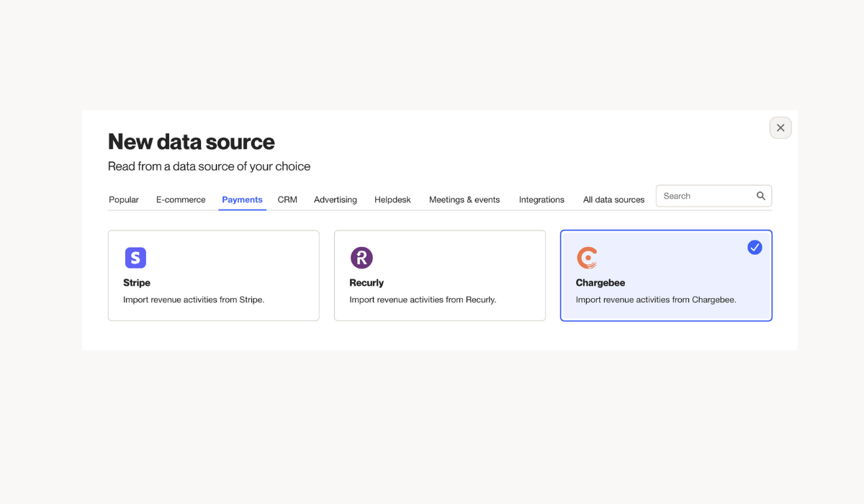Click the Import revenue activities from Recurly text

(423, 300)
